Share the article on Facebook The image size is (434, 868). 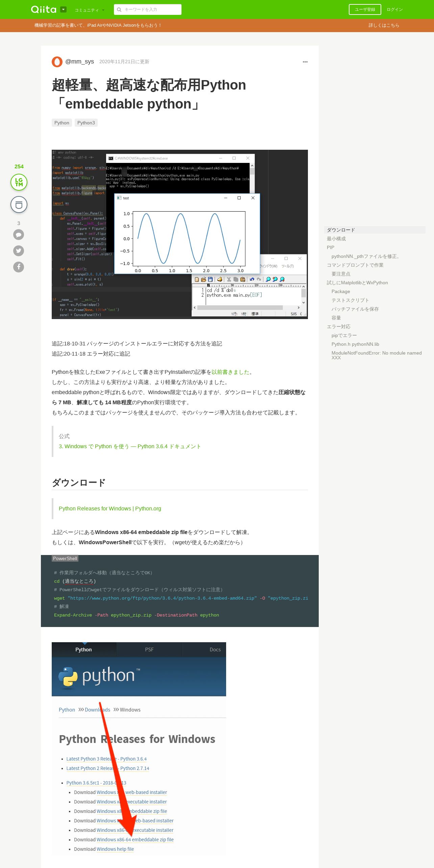pyautogui.click(x=19, y=267)
